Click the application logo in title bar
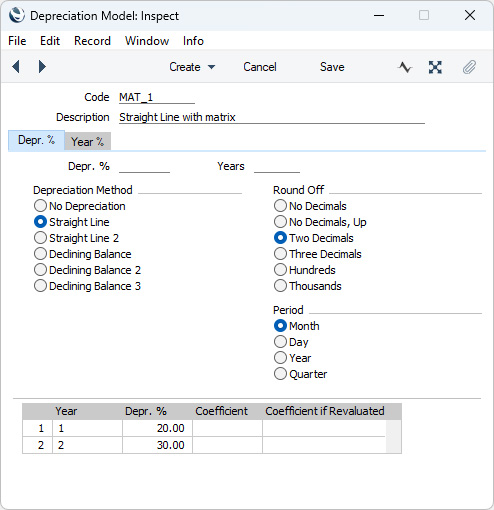The image size is (494, 510). coord(17,15)
